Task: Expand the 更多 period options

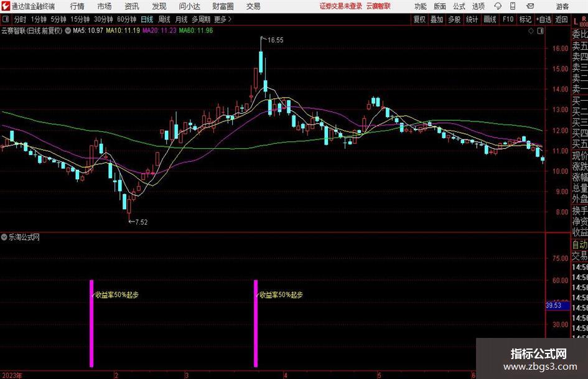Action: click(x=223, y=19)
